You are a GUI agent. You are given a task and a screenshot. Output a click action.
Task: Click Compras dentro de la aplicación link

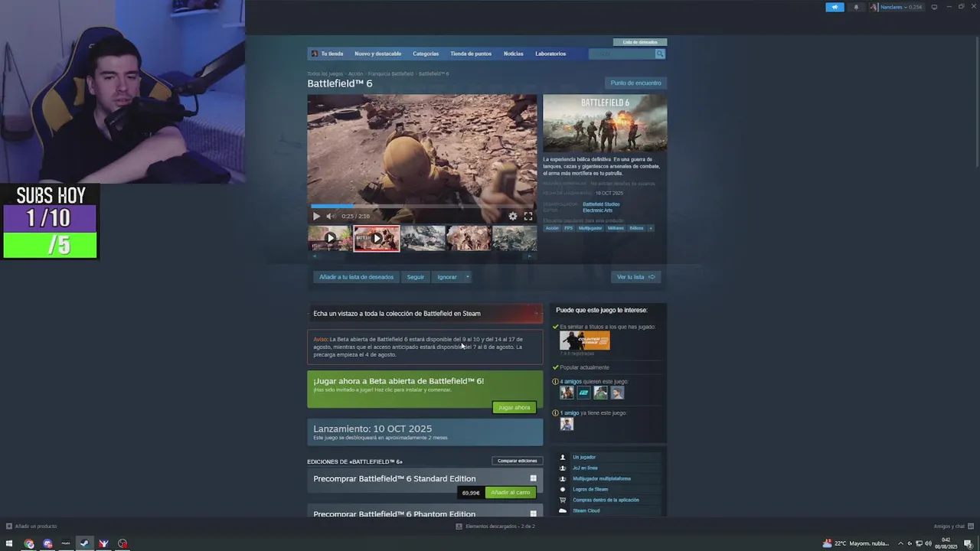(x=606, y=500)
